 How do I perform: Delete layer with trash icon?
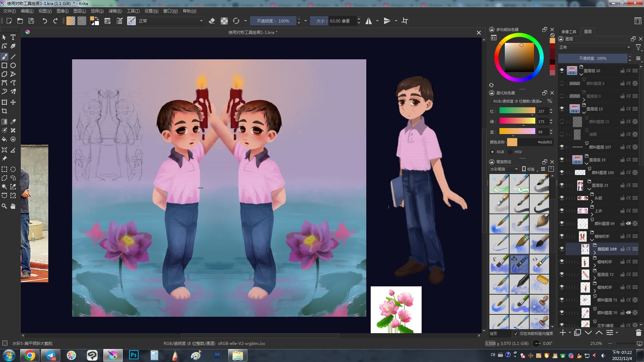pos(638,333)
